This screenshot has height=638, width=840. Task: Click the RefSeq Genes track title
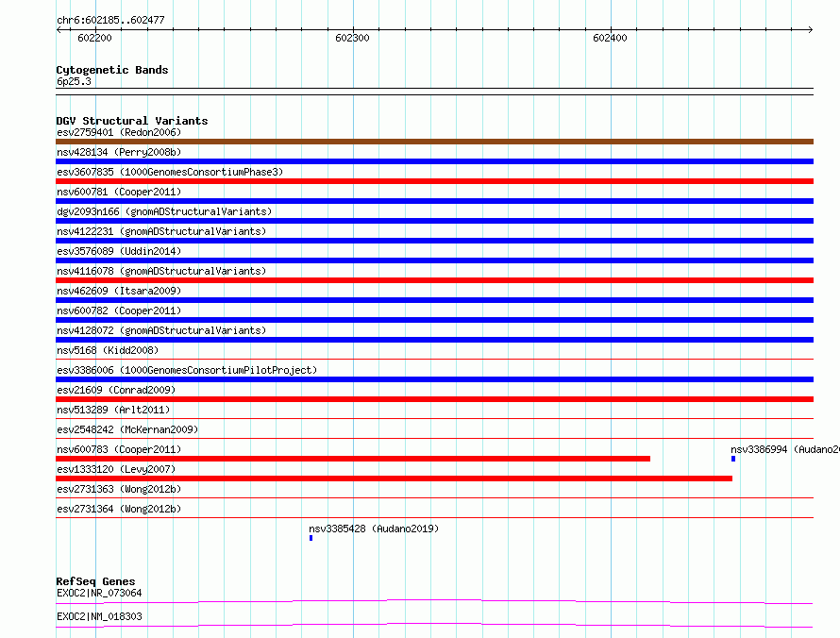point(95,581)
